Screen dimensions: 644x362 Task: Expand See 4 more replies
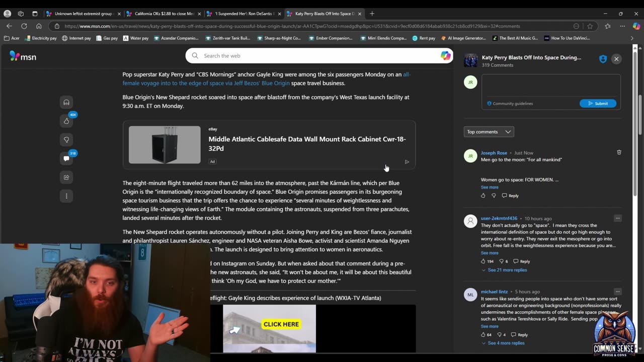(x=503, y=343)
